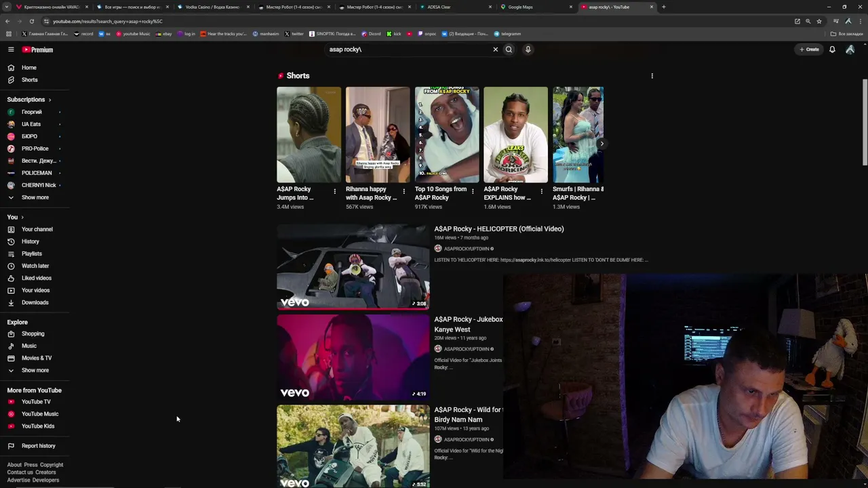Switch to the Google Maps browser tab
Image resolution: width=868 pixels, height=488 pixels.
point(537,7)
